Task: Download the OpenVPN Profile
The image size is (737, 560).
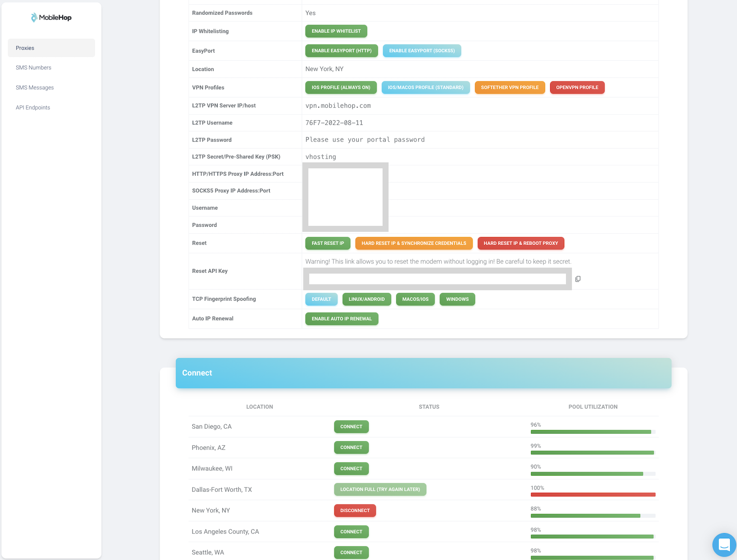Action: tap(577, 87)
